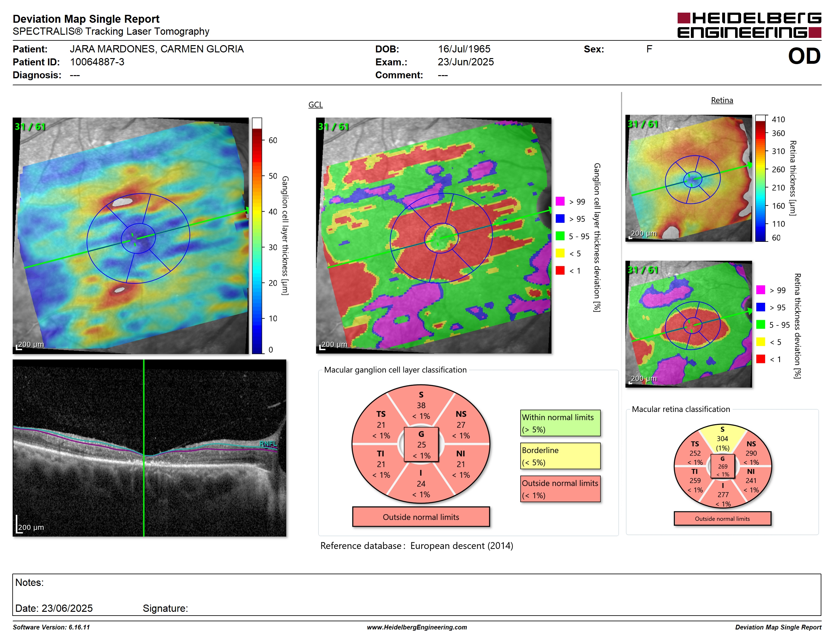Click the retina TI sector value 259
This screenshot has width=834, height=644.
[695, 481]
